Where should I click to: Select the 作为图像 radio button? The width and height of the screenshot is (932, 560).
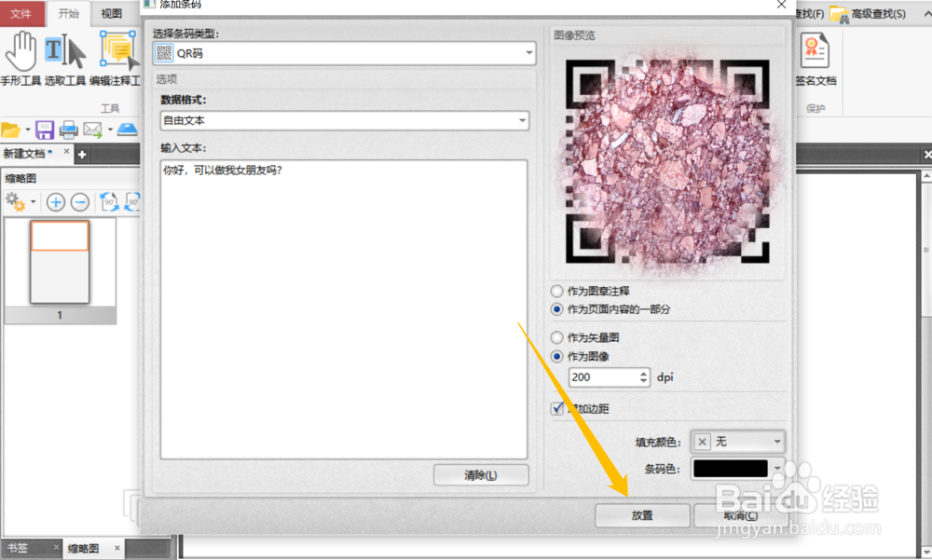pyautogui.click(x=557, y=357)
